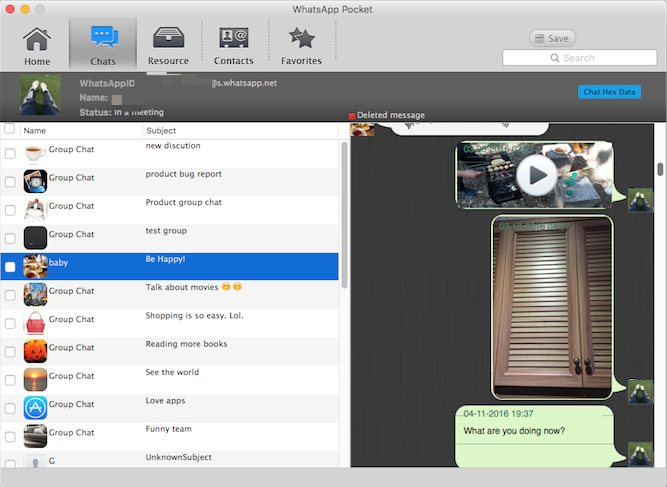Select the 'See the world' subject
This screenshot has height=487, width=667.
[x=172, y=372]
